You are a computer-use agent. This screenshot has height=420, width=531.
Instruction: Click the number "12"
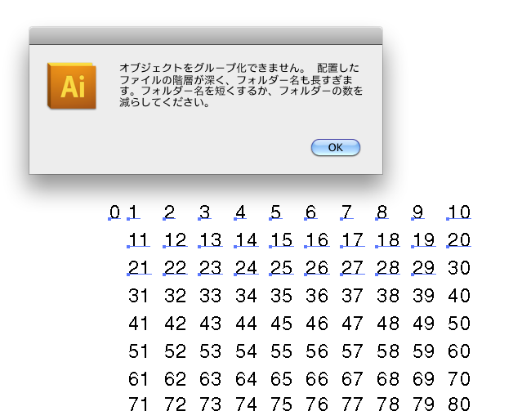pos(175,240)
